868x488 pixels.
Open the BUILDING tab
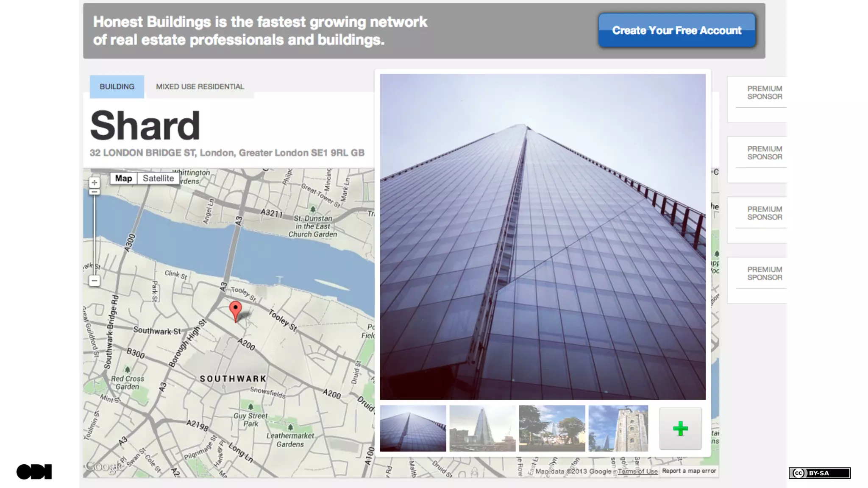click(117, 86)
